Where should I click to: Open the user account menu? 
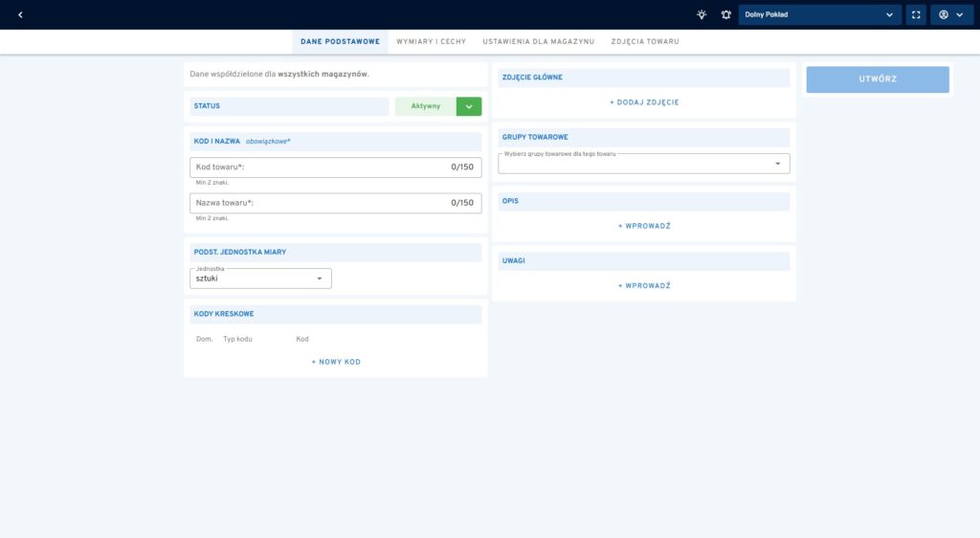[x=950, y=14]
